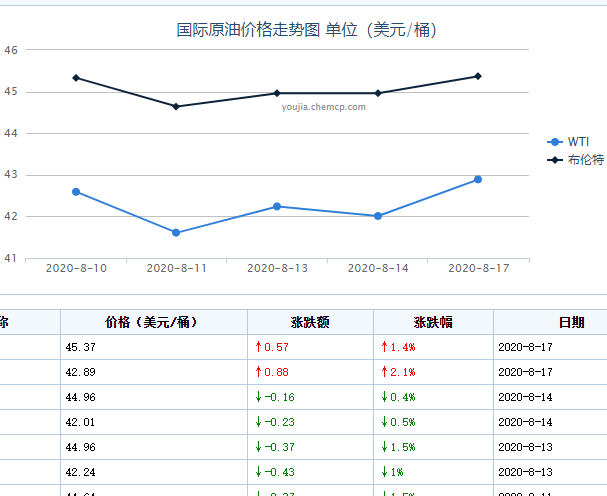Click the green down arrow beside -0.16

(x=258, y=397)
